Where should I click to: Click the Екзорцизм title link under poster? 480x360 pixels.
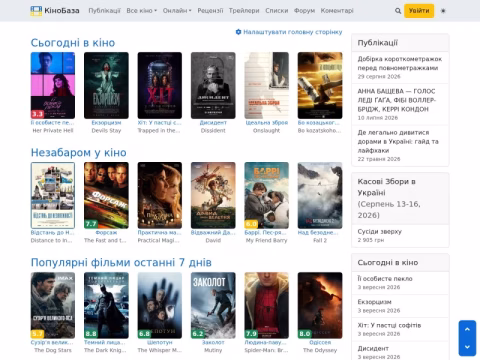pyautogui.click(x=106, y=123)
